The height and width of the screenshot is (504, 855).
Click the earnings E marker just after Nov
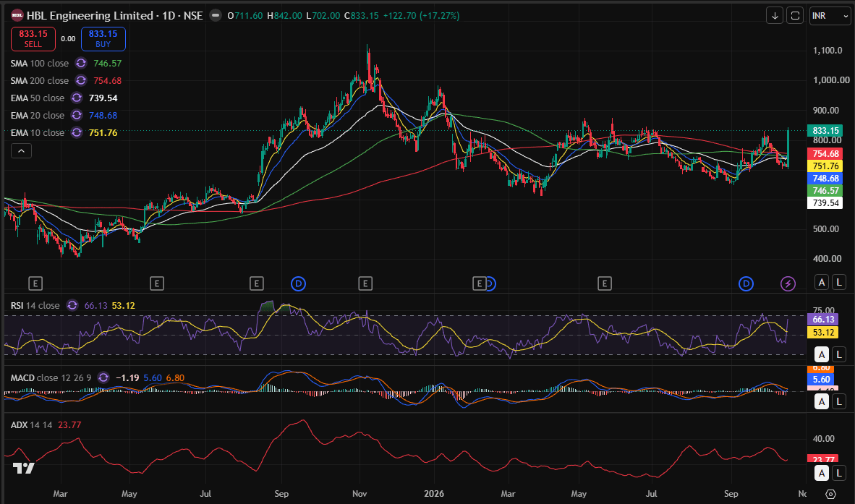(365, 283)
